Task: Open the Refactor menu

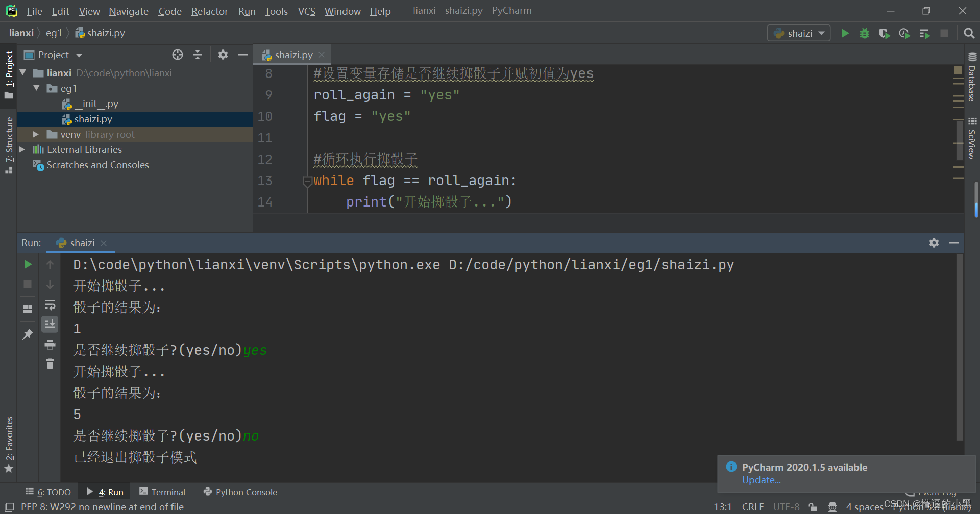Action: pos(209,11)
